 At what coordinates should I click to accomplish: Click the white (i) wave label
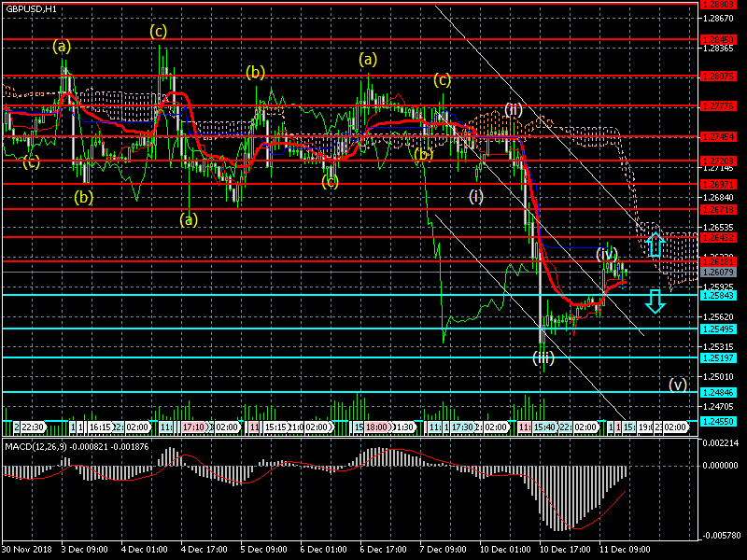(476, 196)
